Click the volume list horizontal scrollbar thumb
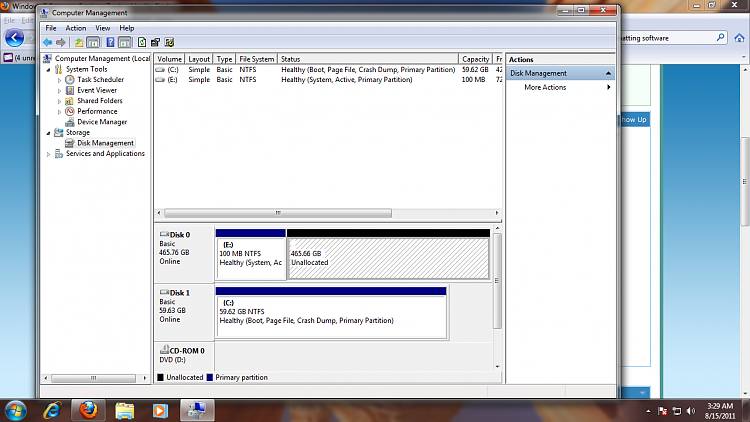The image size is (750, 422). pyautogui.click(x=278, y=213)
